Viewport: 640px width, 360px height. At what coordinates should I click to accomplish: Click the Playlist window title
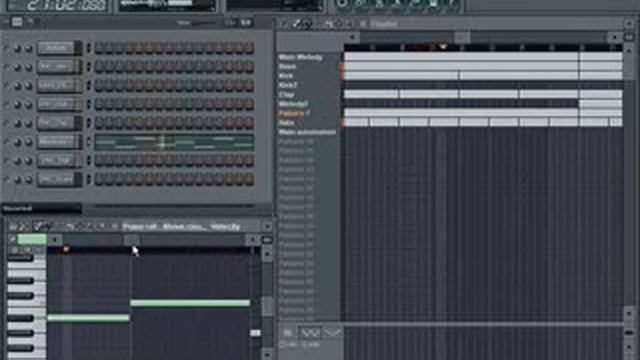tap(384, 24)
